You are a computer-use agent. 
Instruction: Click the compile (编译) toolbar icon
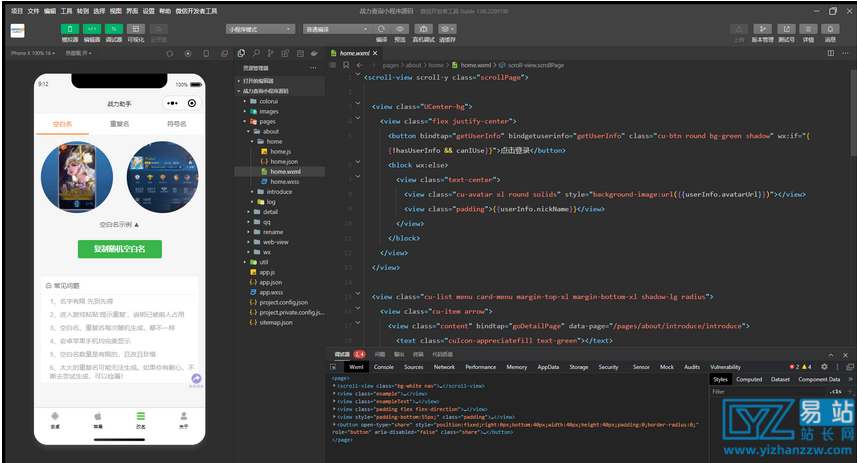pyautogui.click(x=381, y=30)
